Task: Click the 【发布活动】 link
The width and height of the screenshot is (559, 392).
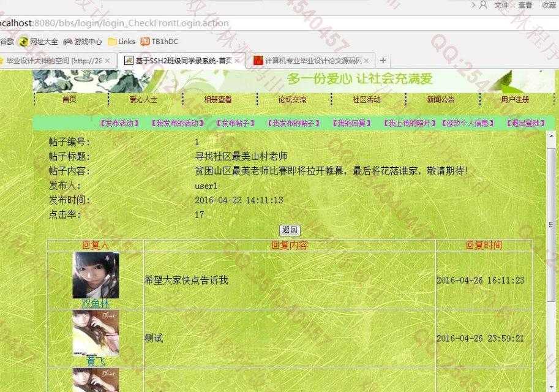Action: (119, 123)
